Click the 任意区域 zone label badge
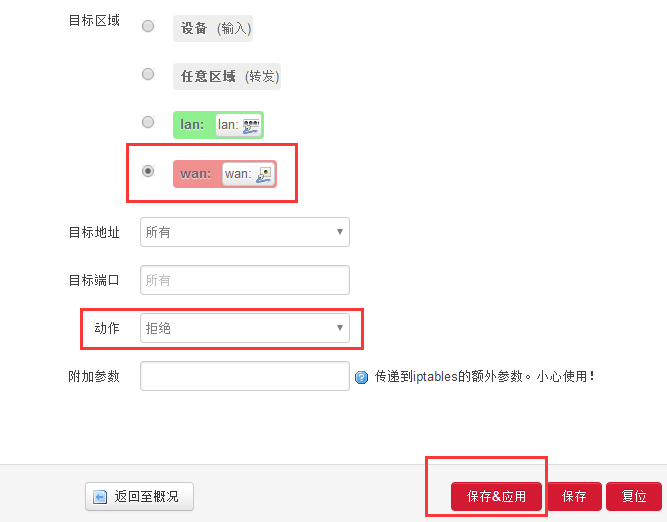667x522 pixels. [226, 76]
